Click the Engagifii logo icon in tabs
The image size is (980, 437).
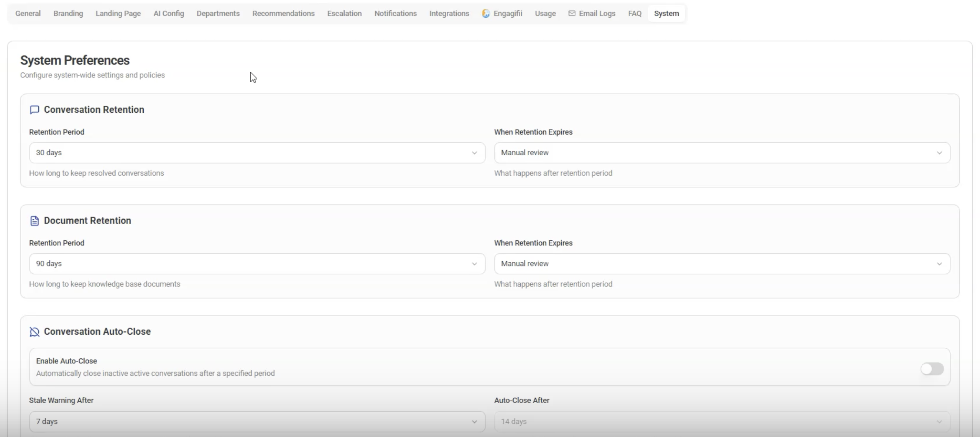486,13
